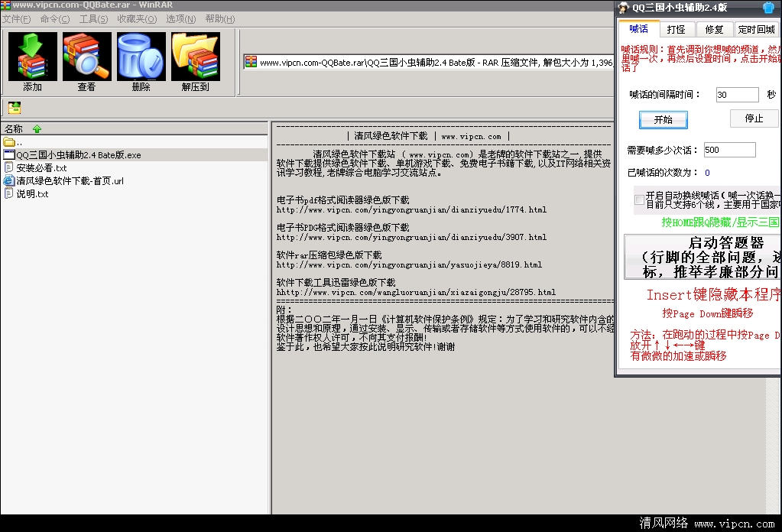Click the 停止 button
This screenshot has width=782, height=532.
[754, 118]
